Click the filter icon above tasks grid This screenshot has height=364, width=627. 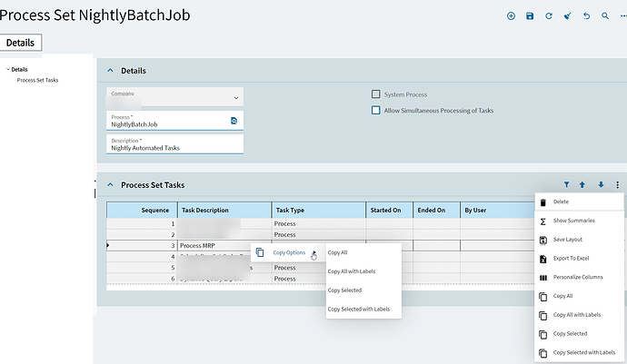[566, 184]
